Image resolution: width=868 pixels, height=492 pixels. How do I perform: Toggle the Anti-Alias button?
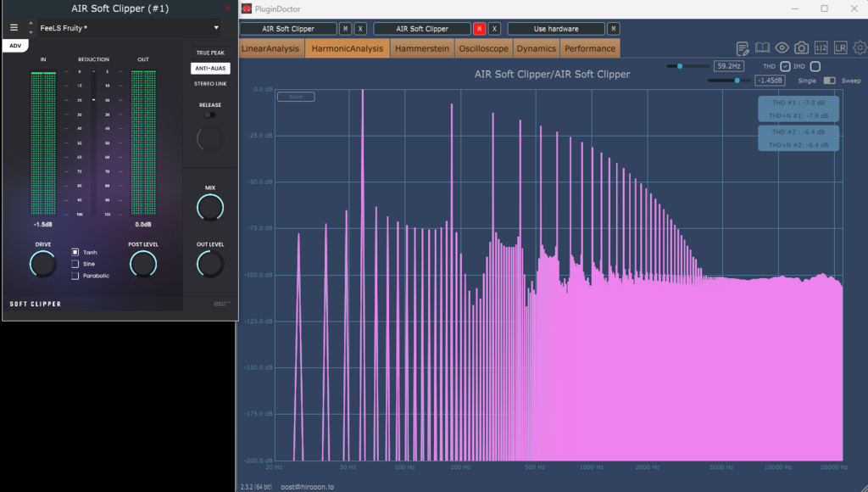[210, 68]
